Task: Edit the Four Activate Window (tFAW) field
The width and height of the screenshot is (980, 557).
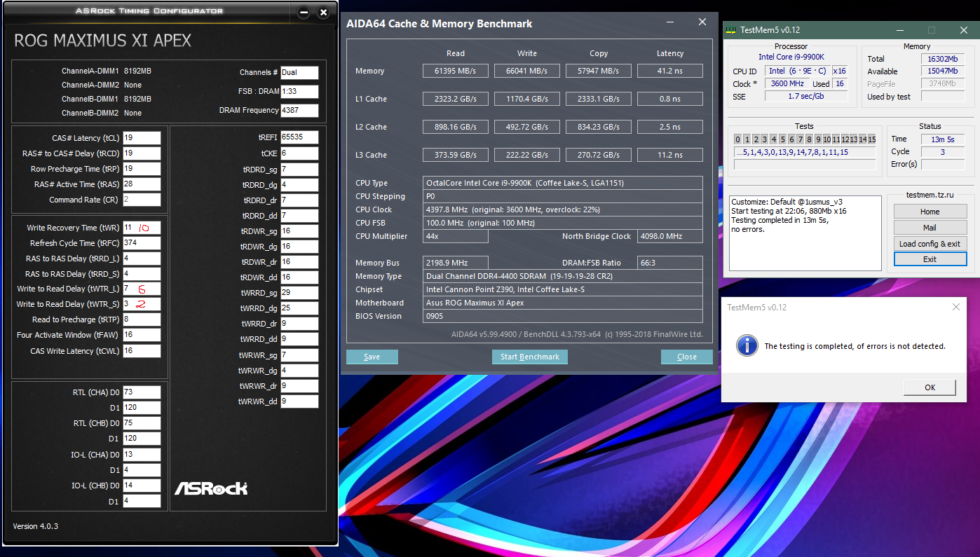Action: pos(142,335)
